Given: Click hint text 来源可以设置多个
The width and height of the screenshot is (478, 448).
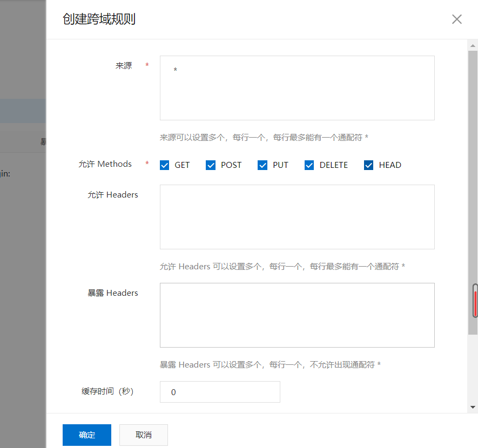Looking at the screenshot, I should tap(264, 138).
